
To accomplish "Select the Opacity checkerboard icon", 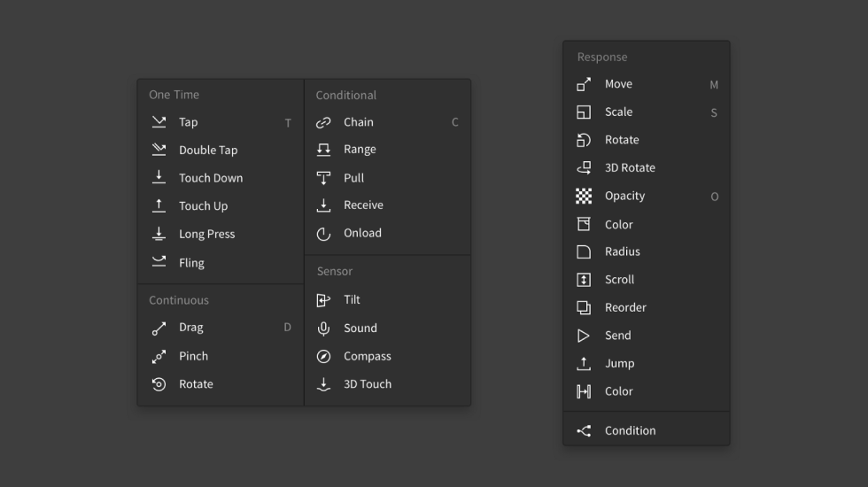I will pos(584,196).
